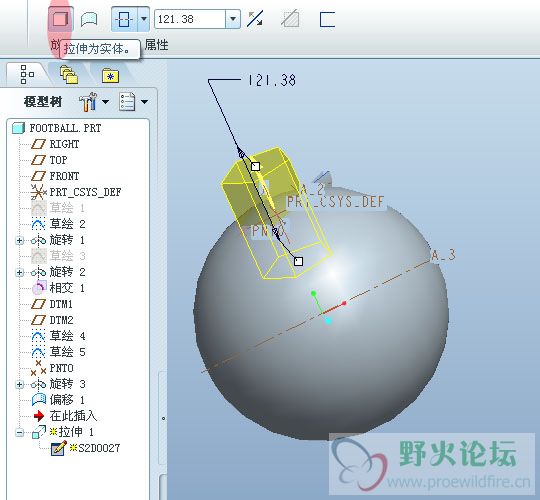This screenshot has height=500, width=540.
Task: Expand the 旋转 1 feature node
Action: (19, 240)
